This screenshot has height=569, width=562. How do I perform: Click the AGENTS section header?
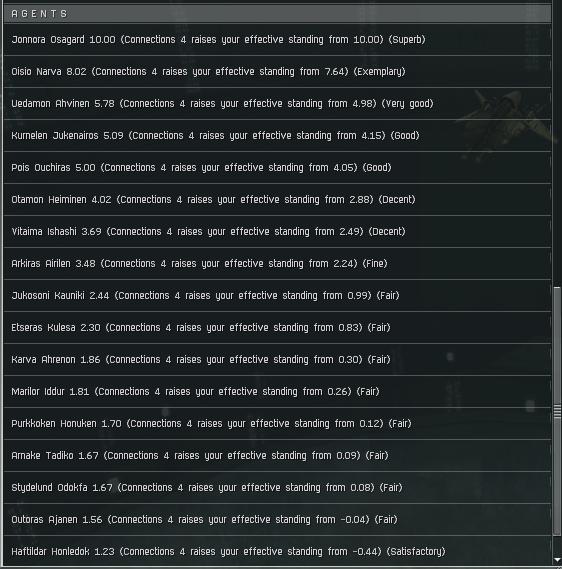click(x=278, y=14)
